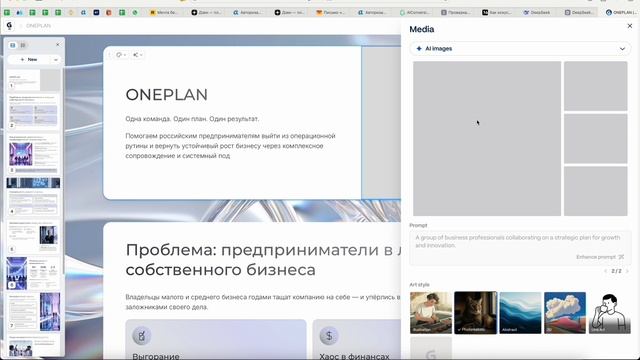Select the bottom small generated image placeholder
640x360 pixels.
tap(596, 191)
